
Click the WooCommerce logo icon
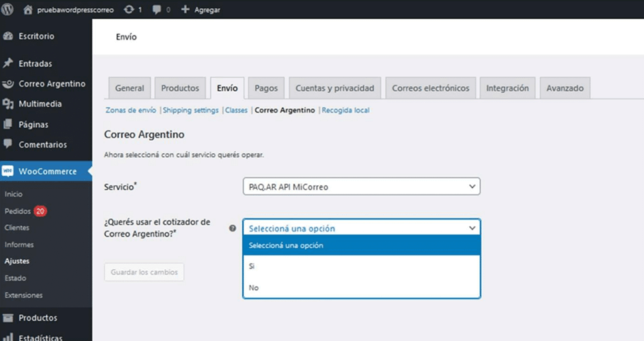[8, 171]
